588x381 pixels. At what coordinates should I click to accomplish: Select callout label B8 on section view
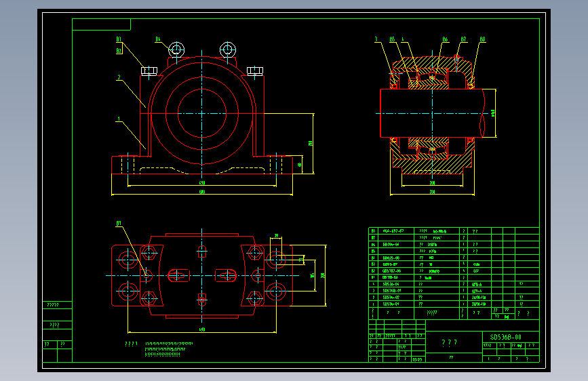482,39
